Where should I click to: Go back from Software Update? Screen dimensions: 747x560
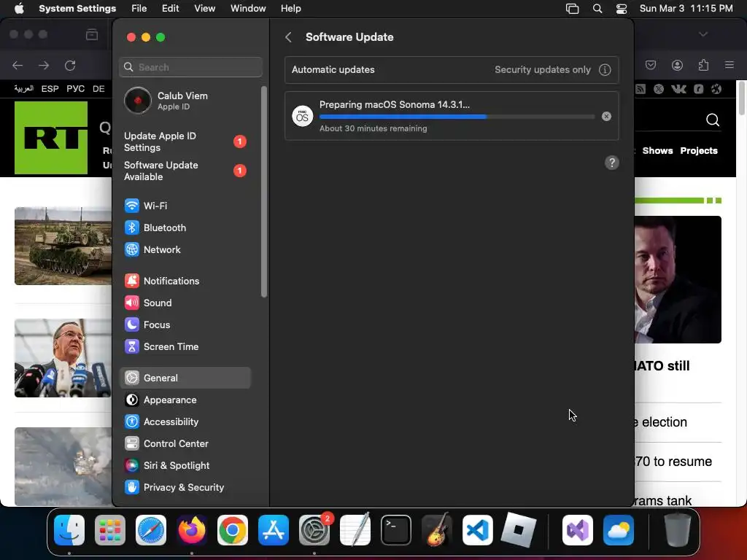[x=288, y=37]
